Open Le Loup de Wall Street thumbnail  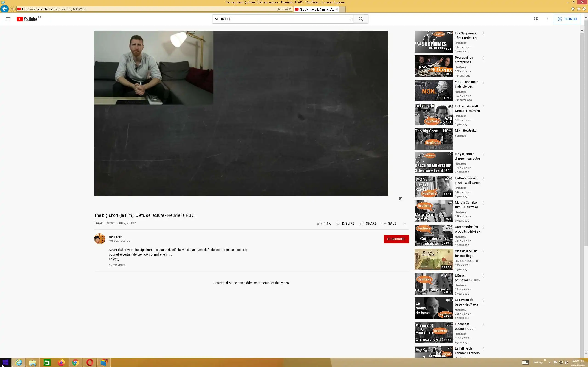pos(434,114)
